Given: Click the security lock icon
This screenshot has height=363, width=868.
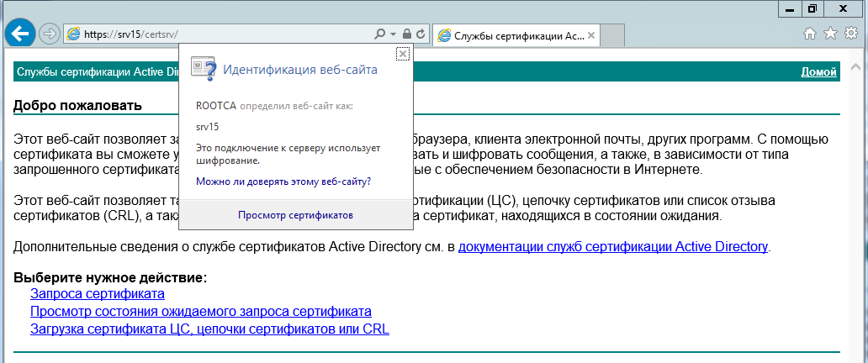Looking at the screenshot, I should (407, 34).
